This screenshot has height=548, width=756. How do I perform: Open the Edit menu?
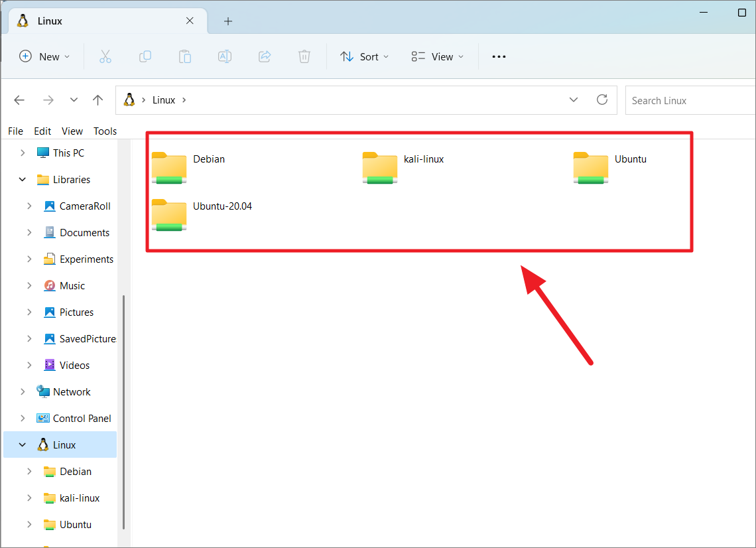click(42, 131)
